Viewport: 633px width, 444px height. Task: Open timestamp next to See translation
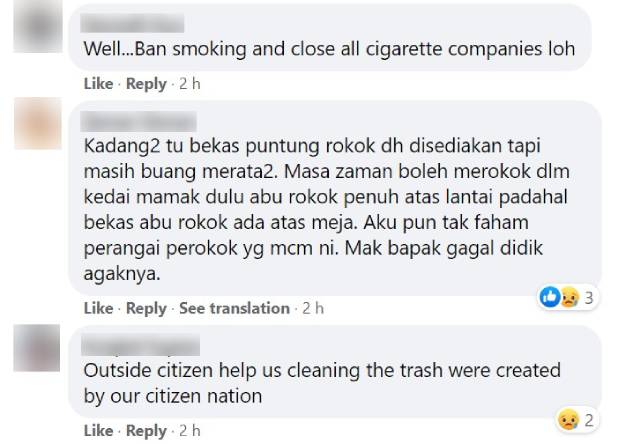(313, 308)
